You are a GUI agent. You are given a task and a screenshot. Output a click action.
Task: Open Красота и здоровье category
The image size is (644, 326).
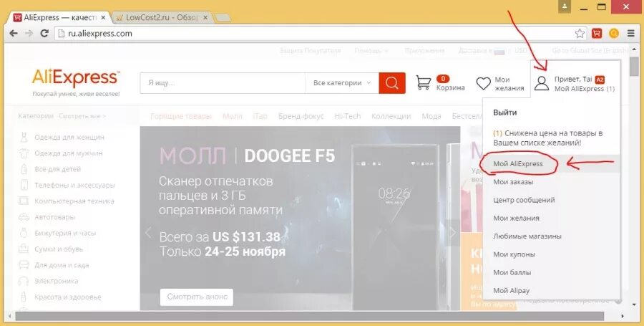[x=67, y=297]
